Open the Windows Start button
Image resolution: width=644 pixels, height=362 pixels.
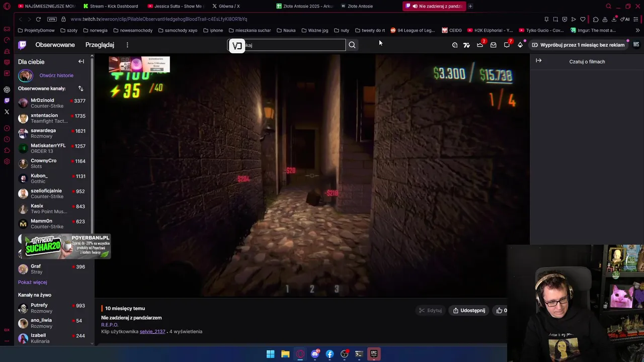pos(270,354)
